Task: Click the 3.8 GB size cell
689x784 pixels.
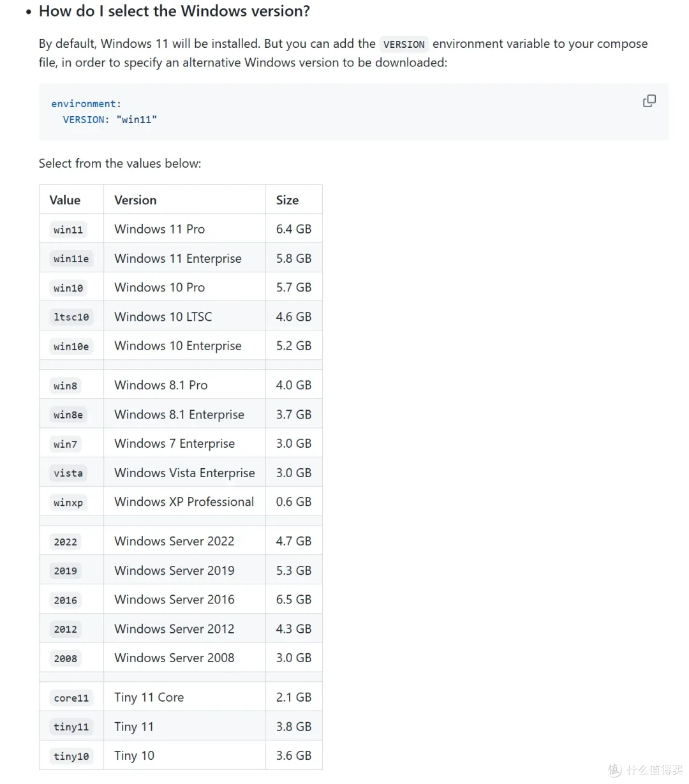Action: click(x=294, y=727)
